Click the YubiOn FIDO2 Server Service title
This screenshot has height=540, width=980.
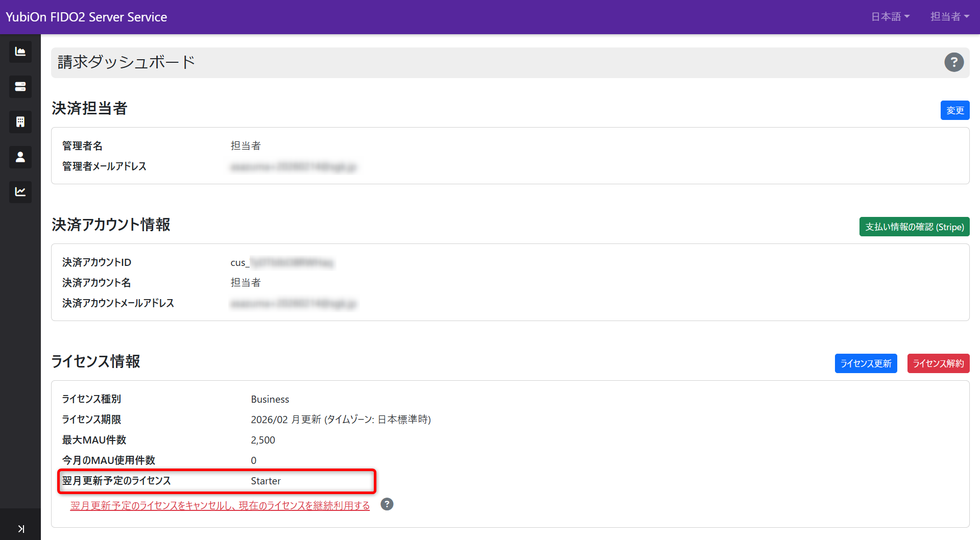[x=86, y=17]
